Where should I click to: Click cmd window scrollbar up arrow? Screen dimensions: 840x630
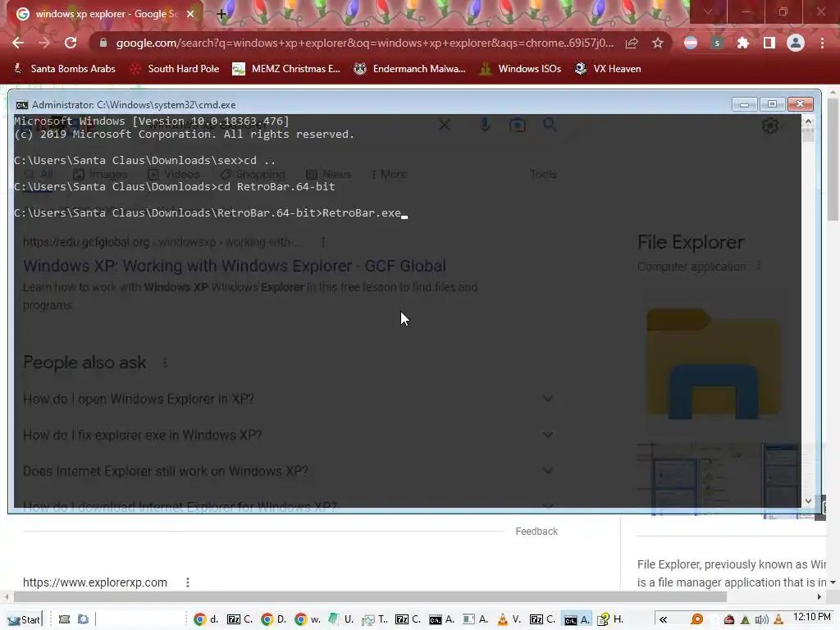pos(808,123)
